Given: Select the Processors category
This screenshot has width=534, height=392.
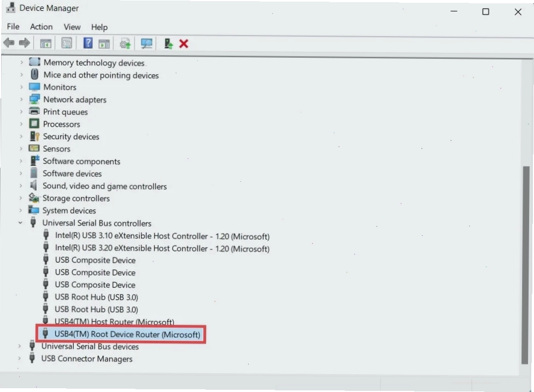Looking at the screenshot, I should (x=61, y=124).
